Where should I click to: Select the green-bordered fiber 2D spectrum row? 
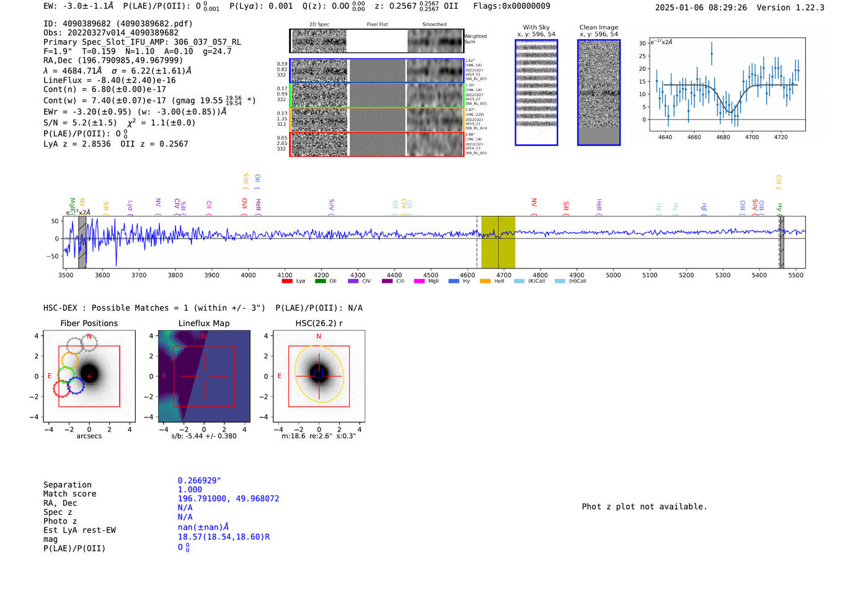pos(377,96)
